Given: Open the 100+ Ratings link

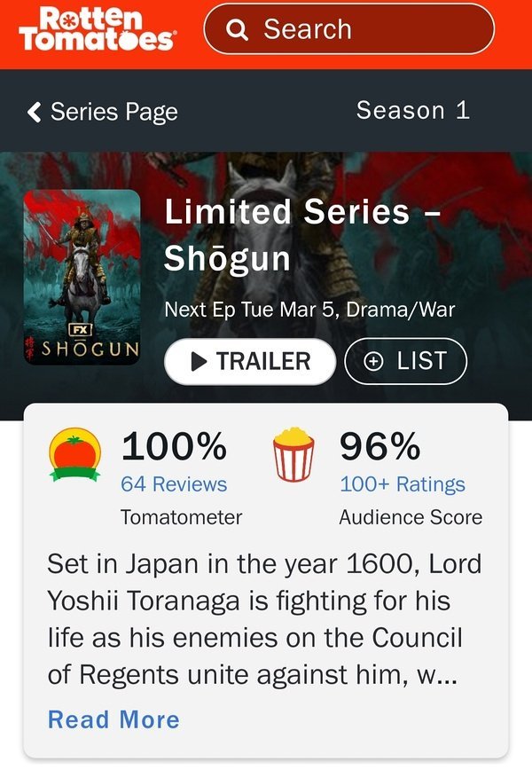Looking at the screenshot, I should (x=402, y=484).
